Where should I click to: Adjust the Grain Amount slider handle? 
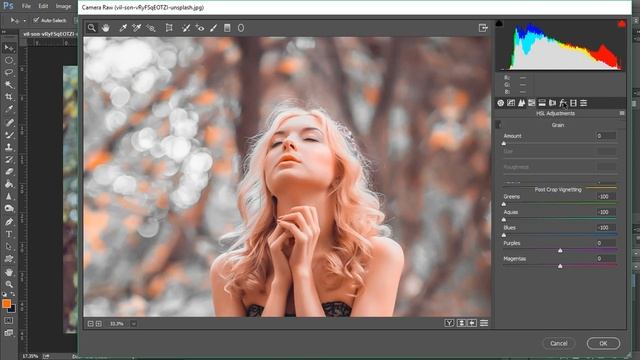[x=504, y=143]
